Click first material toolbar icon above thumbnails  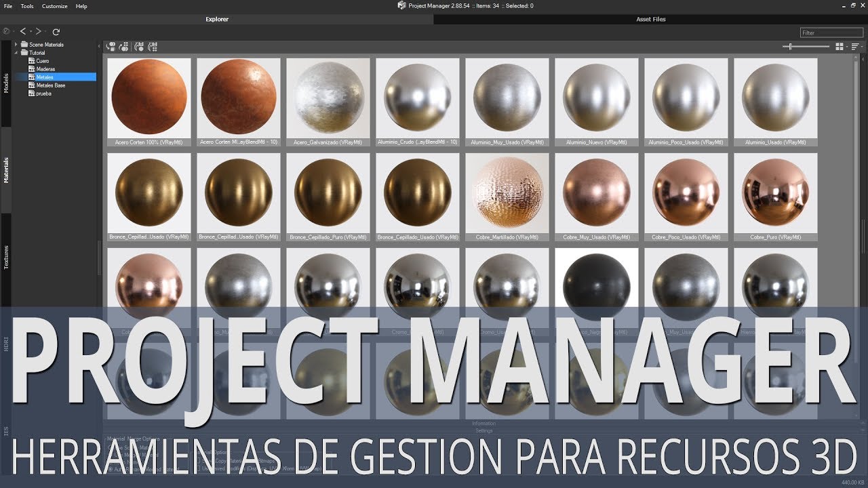(111, 47)
